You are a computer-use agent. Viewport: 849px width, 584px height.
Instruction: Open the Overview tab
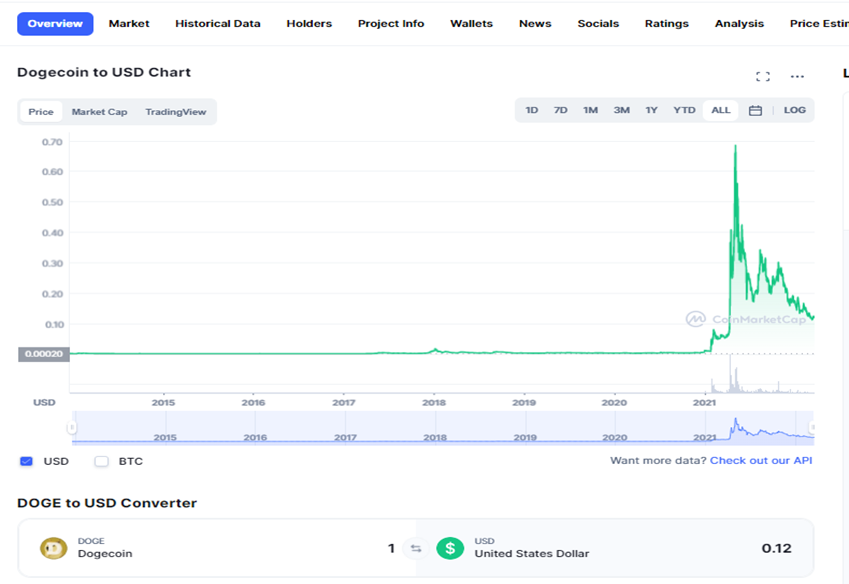[55, 24]
